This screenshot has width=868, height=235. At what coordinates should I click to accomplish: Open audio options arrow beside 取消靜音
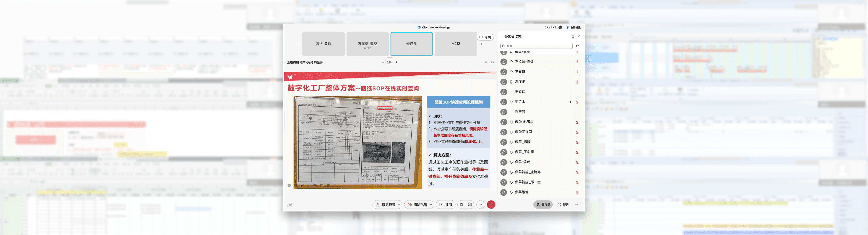tap(399, 205)
